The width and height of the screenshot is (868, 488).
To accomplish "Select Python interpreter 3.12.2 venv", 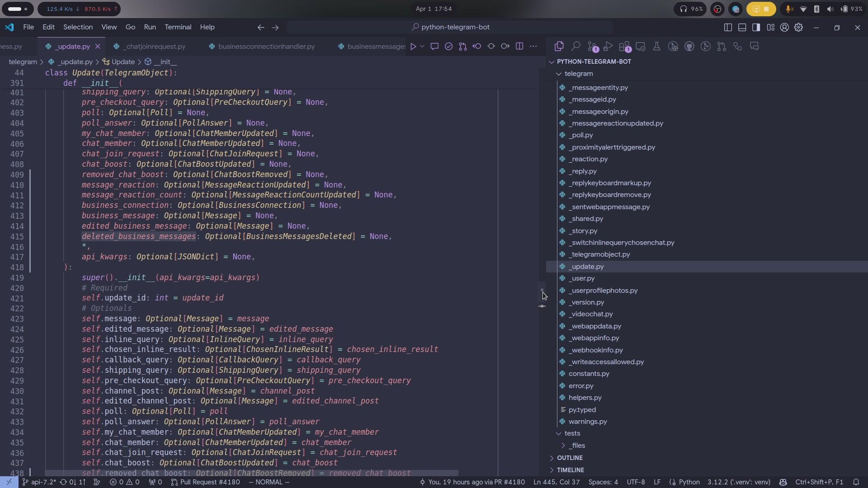I will tap(739, 482).
